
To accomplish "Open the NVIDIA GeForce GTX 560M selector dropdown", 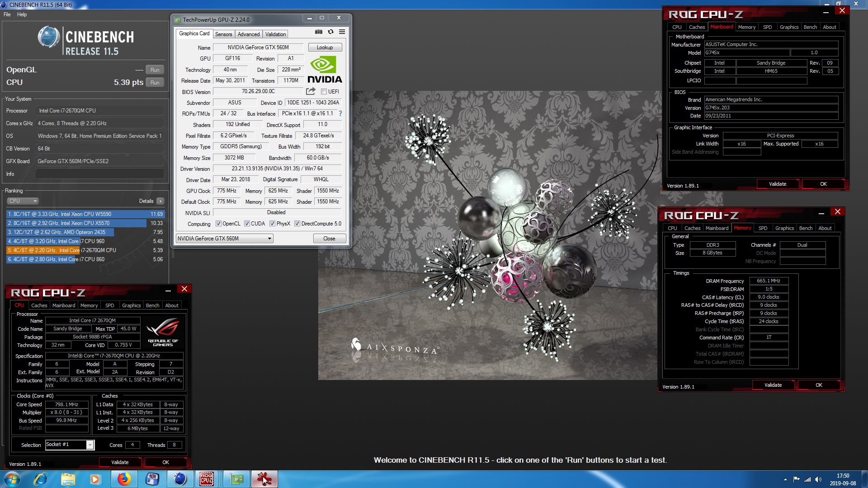I will point(224,239).
